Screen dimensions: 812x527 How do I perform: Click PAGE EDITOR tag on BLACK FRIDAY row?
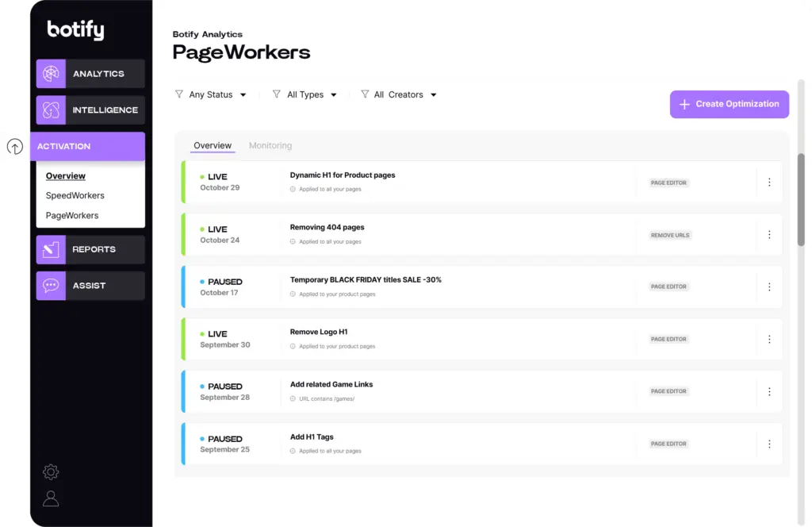coord(668,287)
